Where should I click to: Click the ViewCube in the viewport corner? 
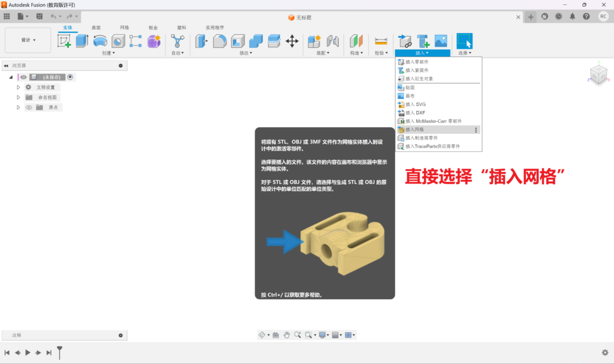pyautogui.click(x=598, y=74)
